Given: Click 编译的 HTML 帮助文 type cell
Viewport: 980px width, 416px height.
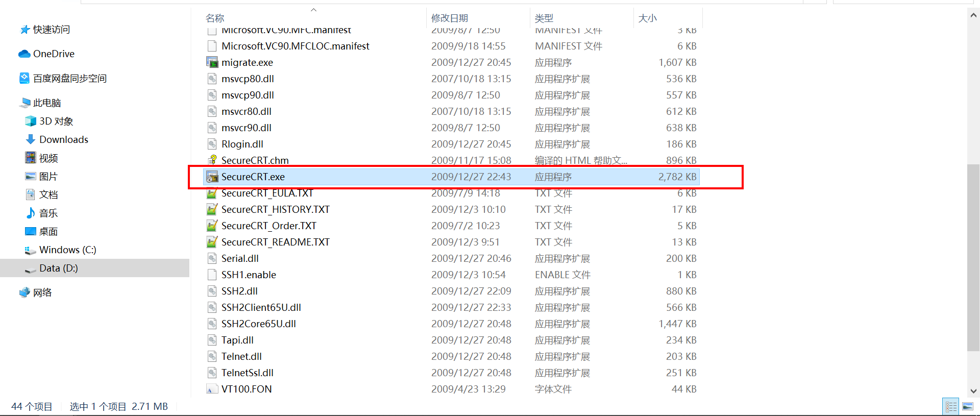Looking at the screenshot, I should click(581, 160).
